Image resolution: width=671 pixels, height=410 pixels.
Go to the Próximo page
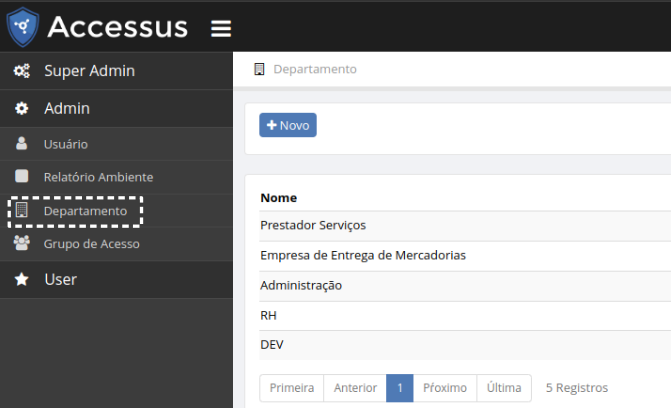pyautogui.click(x=445, y=388)
